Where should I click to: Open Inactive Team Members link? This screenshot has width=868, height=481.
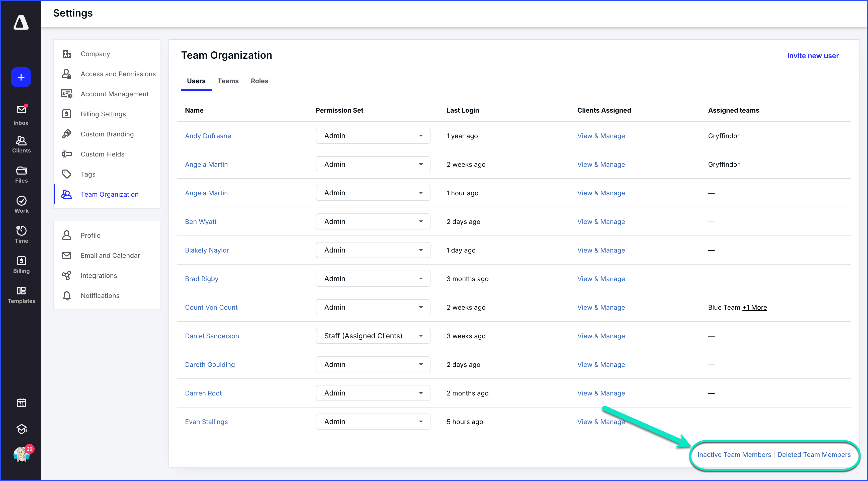click(734, 454)
